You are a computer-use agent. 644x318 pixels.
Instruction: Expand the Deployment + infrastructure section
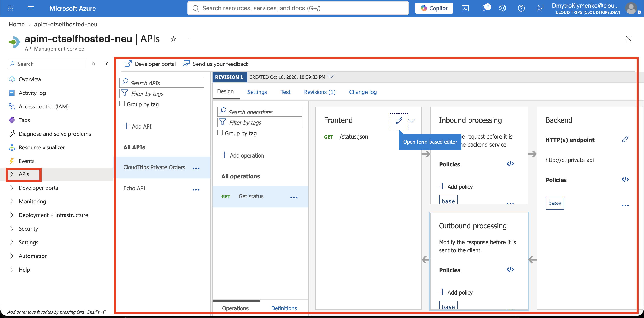(11, 215)
